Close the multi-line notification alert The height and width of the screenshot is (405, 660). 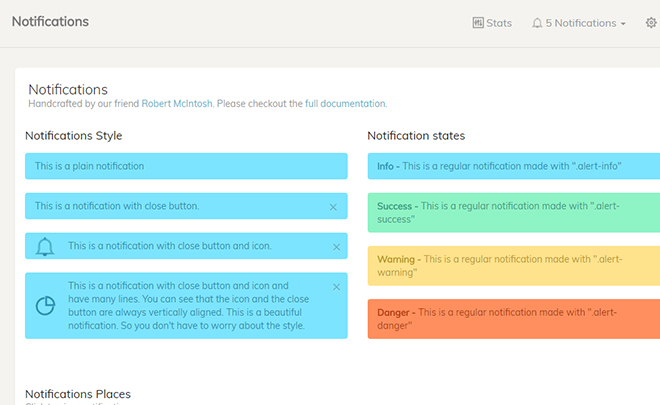(x=336, y=287)
